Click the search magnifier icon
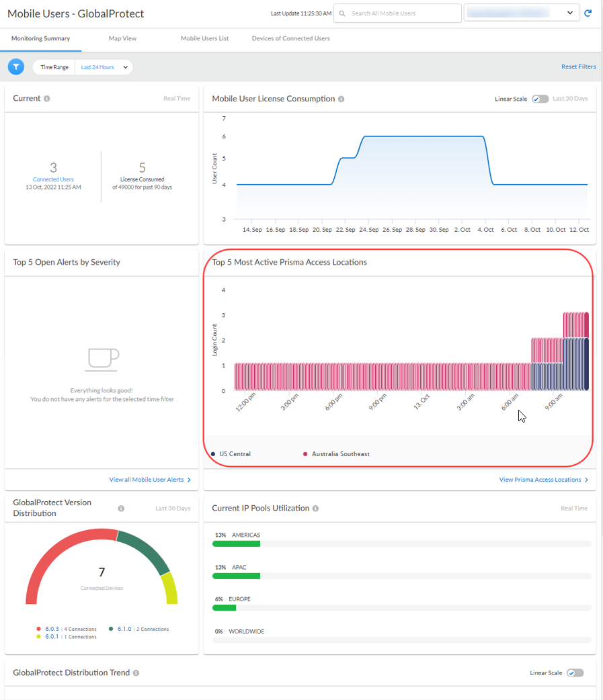Viewport: 603px width, 700px height. pos(343,13)
